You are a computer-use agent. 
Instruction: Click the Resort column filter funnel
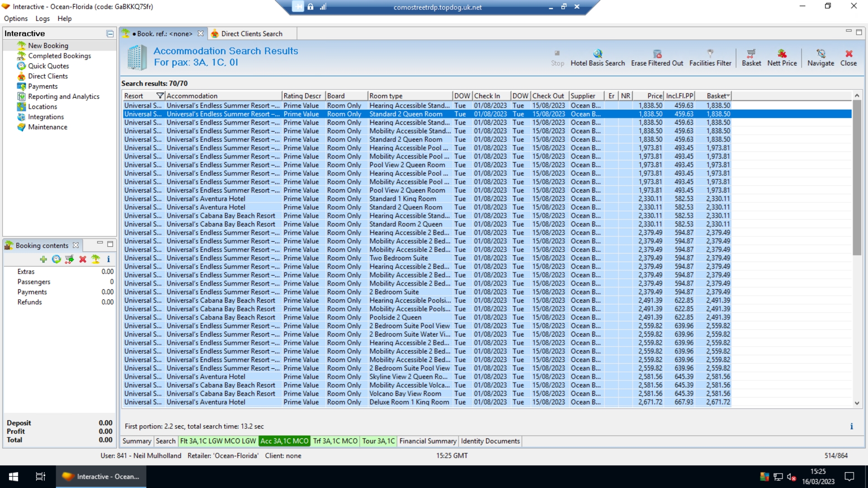click(x=160, y=96)
